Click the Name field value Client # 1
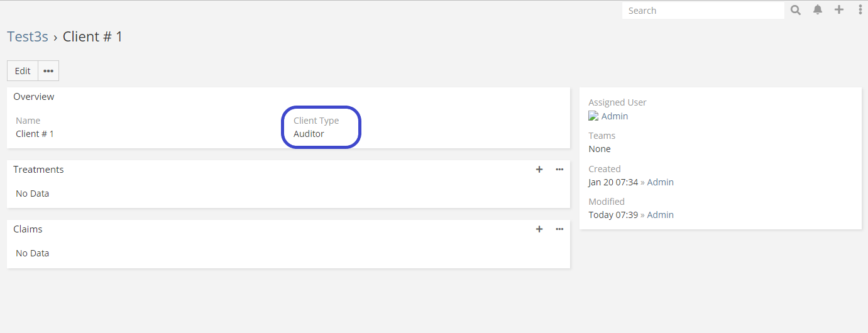This screenshot has height=333, width=868. coord(35,134)
